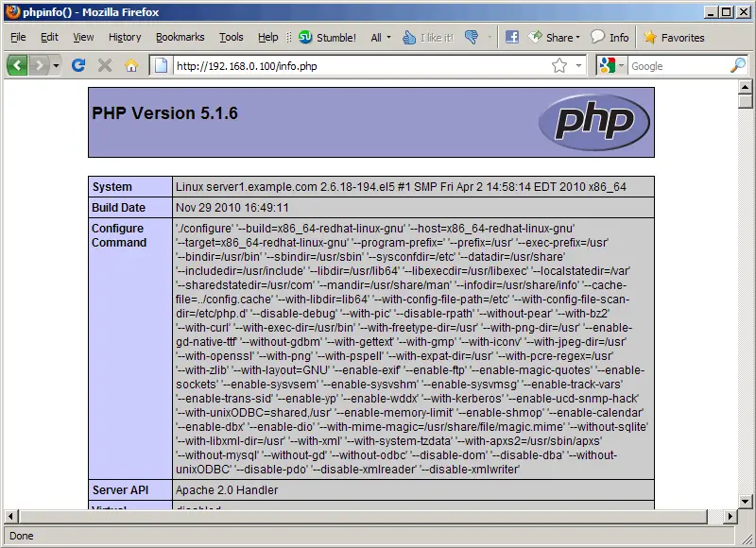Open the Edit menu
This screenshot has height=548, width=756.
pyautogui.click(x=49, y=37)
